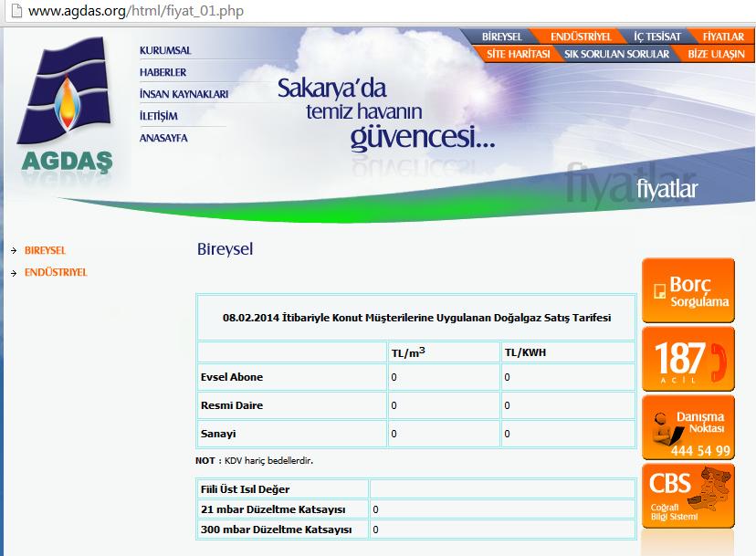Open CBS Coğrafi Bilgi Sistemi banner
This screenshot has width=756, height=556.
click(x=688, y=496)
